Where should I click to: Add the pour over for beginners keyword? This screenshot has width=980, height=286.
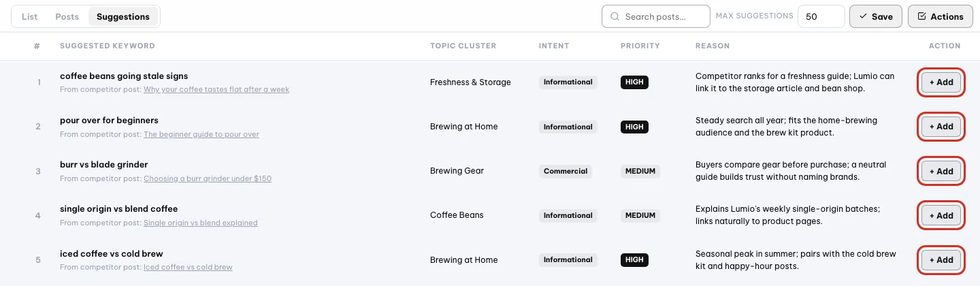941,127
